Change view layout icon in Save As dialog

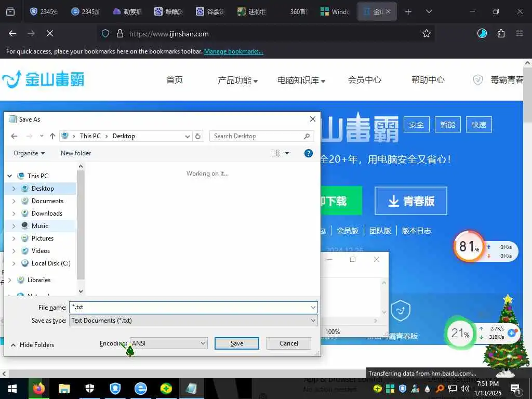point(276,153)
